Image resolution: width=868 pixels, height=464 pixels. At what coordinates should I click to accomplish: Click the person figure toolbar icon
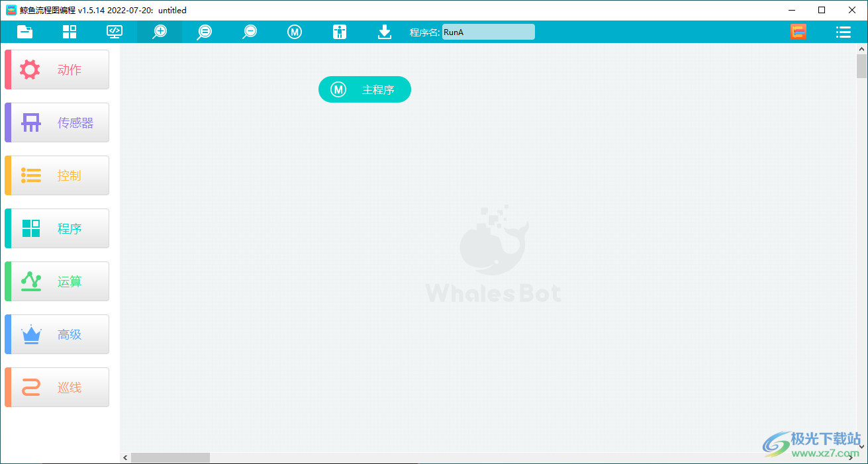click(340, 32)
